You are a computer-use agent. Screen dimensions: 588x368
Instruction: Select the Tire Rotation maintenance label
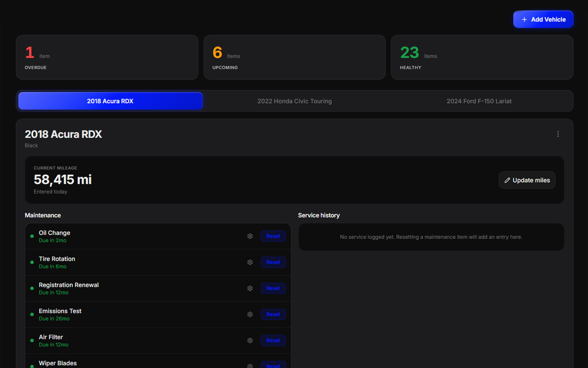(x=57, y=259)
